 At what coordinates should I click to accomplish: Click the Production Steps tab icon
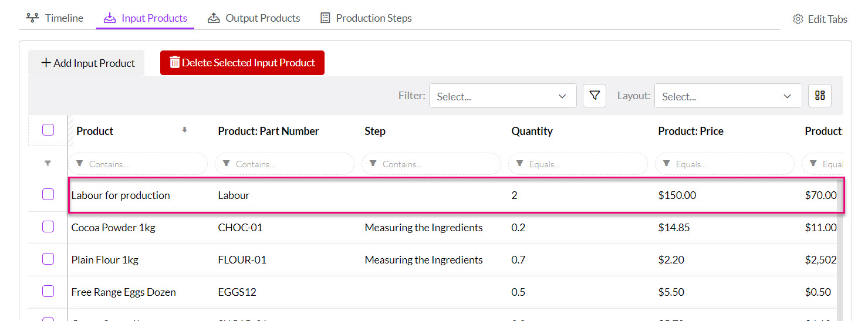click(325, 18)
